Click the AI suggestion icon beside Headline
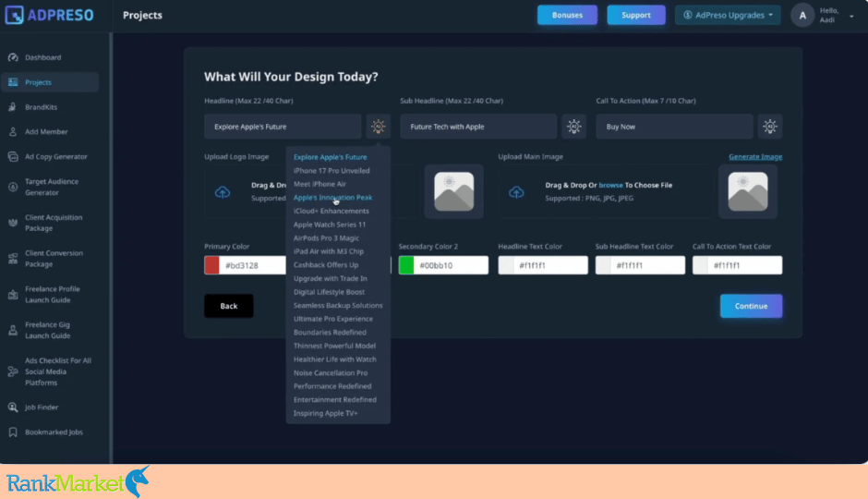Viewport: 868px width, 499px height. pos(378,127)
